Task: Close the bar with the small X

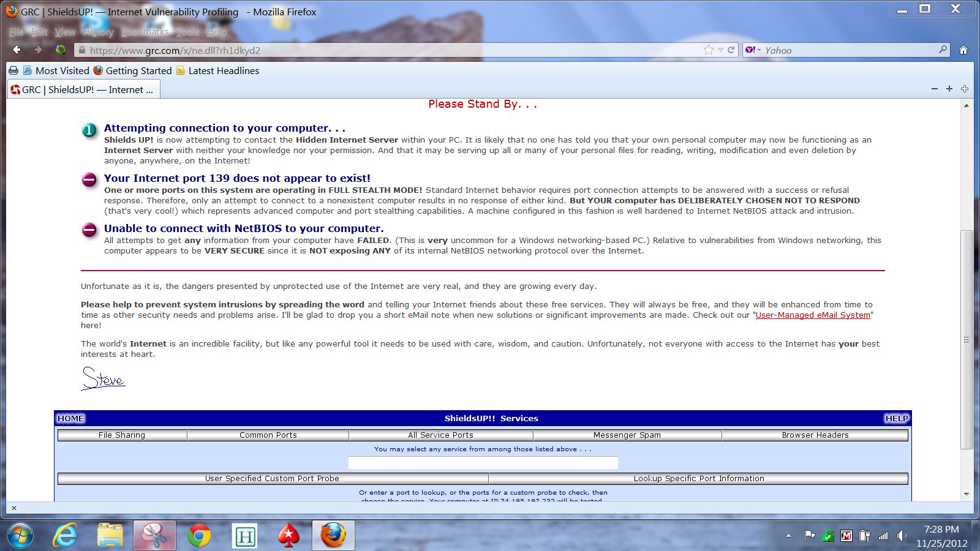Action: [14, 508]
